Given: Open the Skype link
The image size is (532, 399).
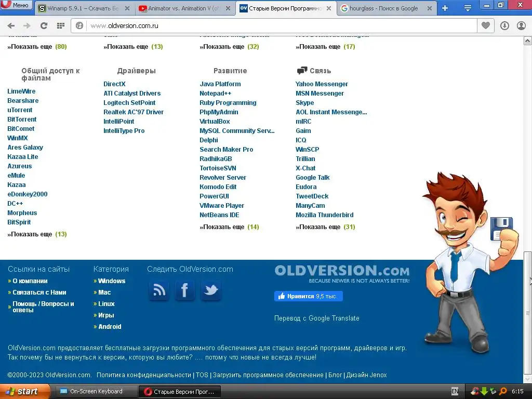Looking at the screenshot, I should coord(304,103).
